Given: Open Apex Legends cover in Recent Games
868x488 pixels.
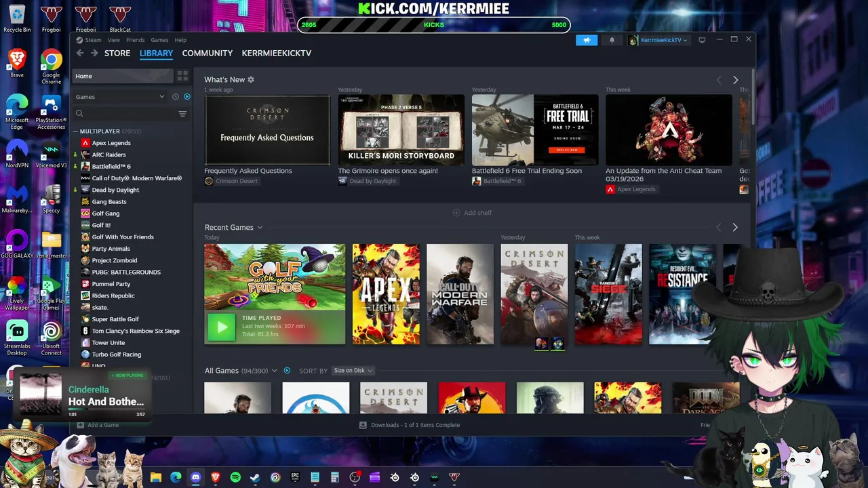Looking at the screenshot, I should [386, 294].
